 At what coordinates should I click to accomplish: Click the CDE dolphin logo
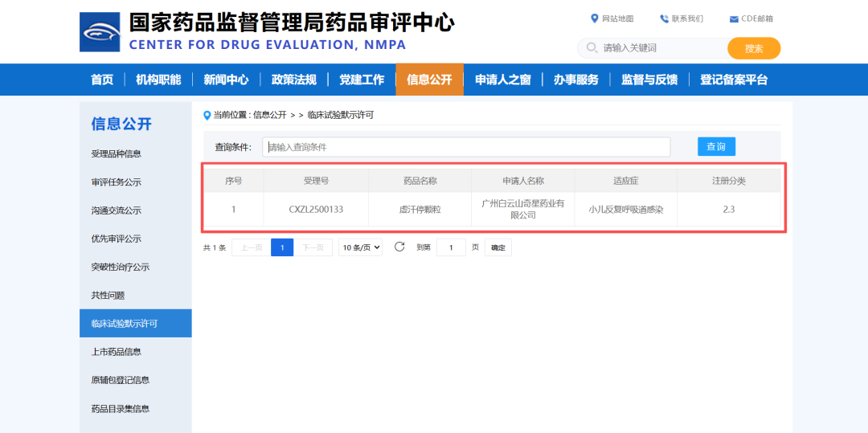pos(100,32)
